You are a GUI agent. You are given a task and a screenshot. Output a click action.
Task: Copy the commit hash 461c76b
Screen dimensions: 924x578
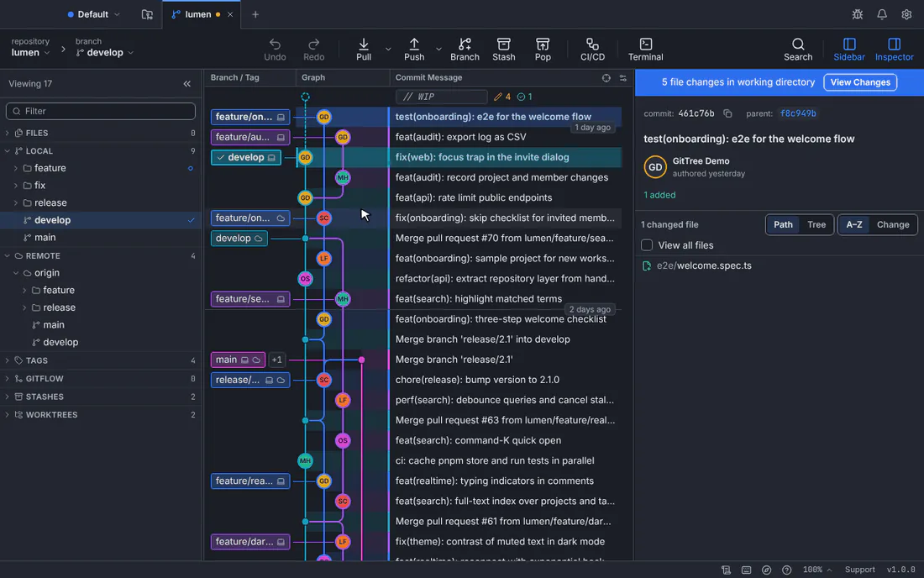pos(727,113)
